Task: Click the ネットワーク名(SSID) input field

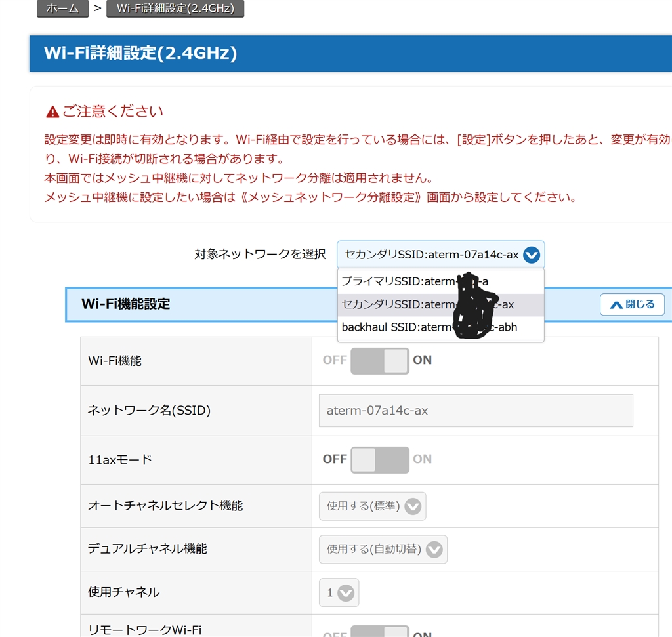Action: pyautogui.click(x=476, y=411)
